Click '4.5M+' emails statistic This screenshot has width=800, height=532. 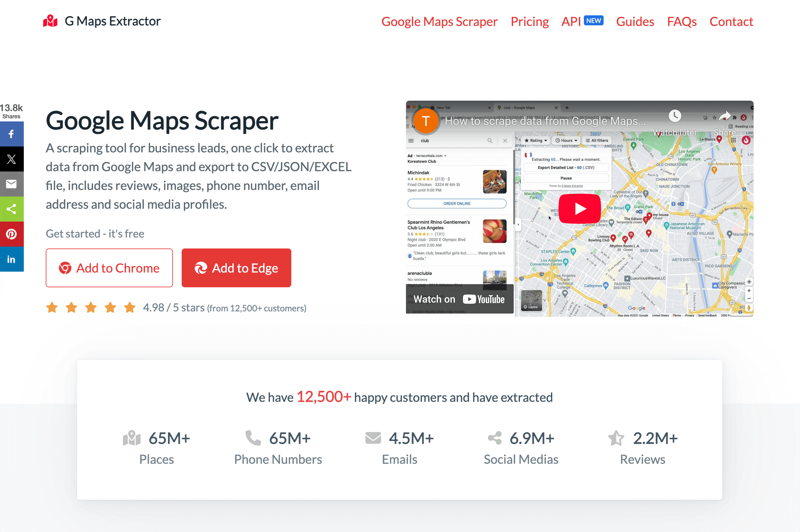tap(411, 438)
